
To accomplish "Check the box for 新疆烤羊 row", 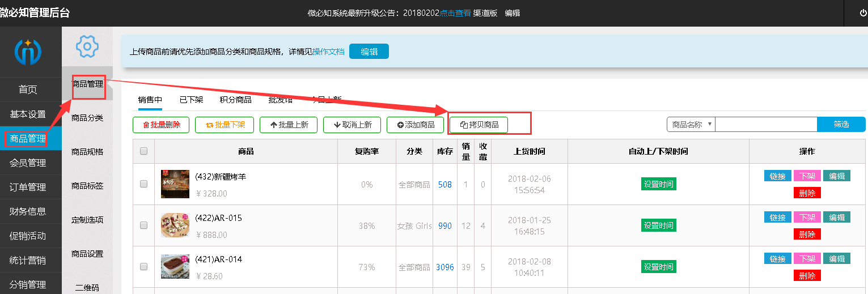I will (143, 184).
